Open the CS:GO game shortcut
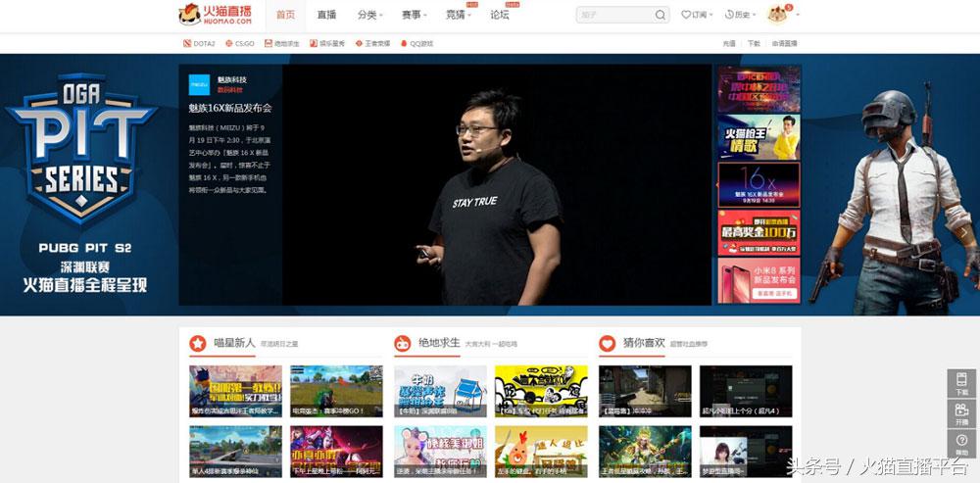 pyautogui.click(x=238, y=44)
